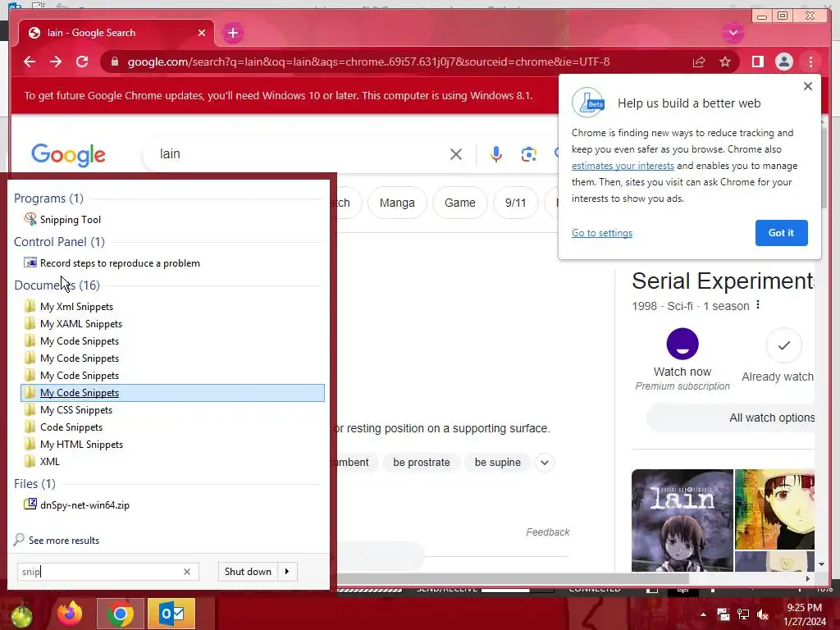
Task: Reload the Google Search page
Action: [x=82, y=62]
